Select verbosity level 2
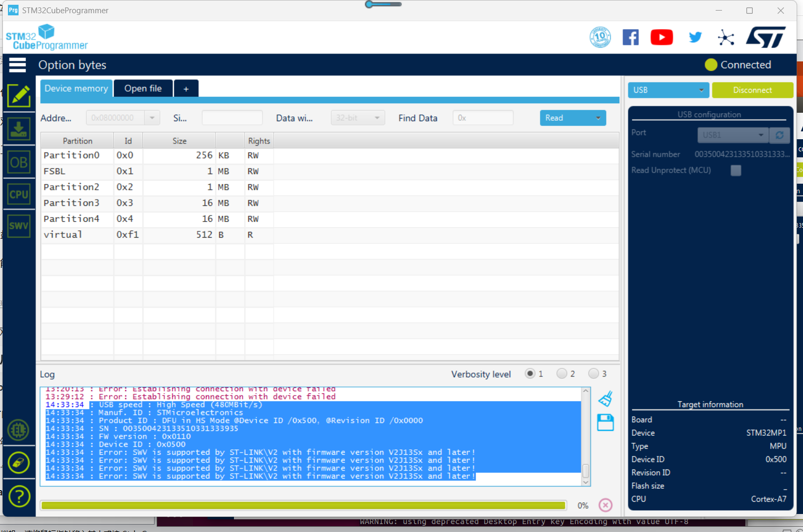This screenshot has width=803, height=532. [x=562, y=374]
